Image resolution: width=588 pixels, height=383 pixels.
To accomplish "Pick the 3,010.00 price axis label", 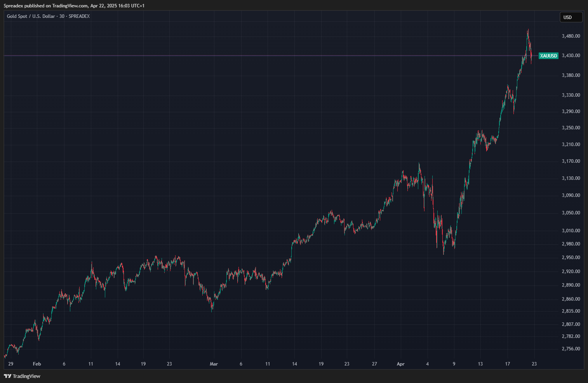I will [571, 231].
